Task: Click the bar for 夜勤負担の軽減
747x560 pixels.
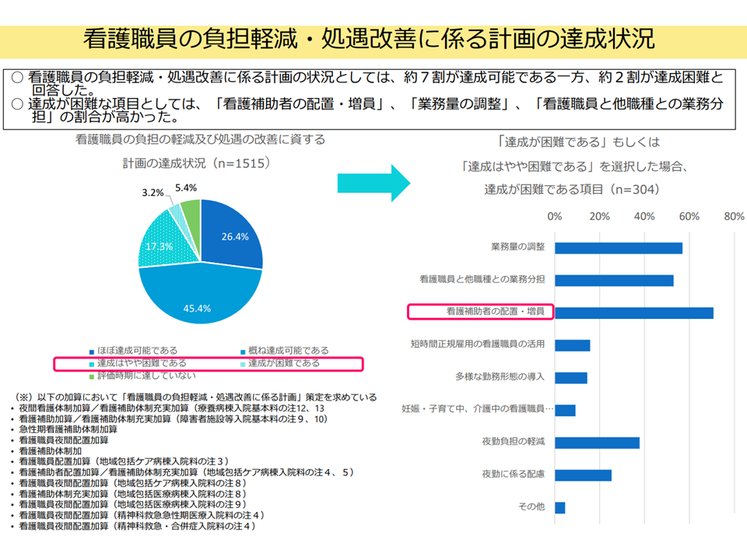Action: (x=598, y=443)
